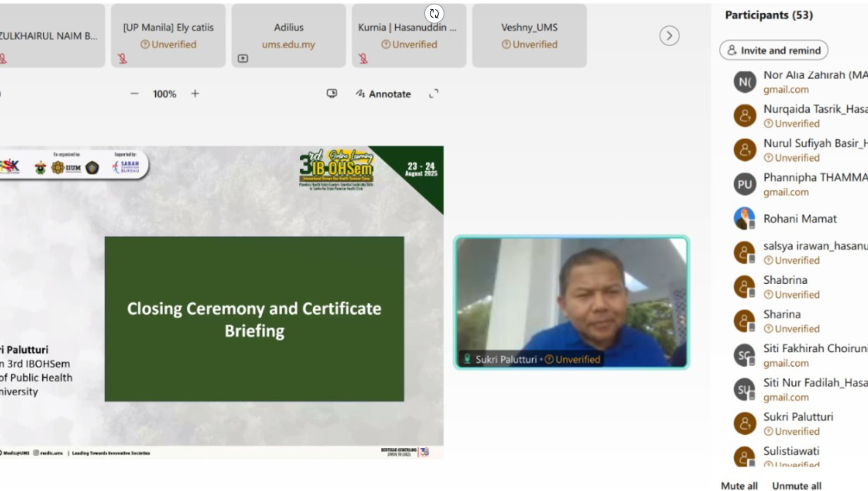868x491 pixels.
Task: Click Participants (53) panel header
Action: click(768, 15)
